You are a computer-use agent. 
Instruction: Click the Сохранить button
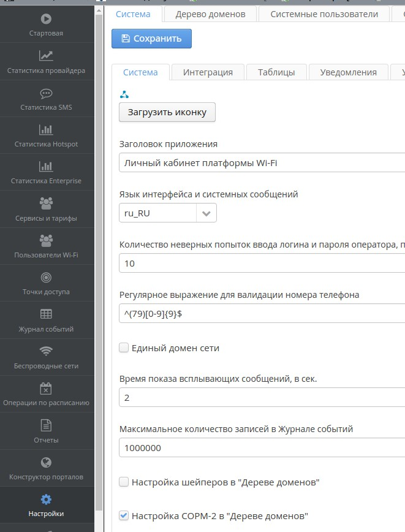pos(151,39)
